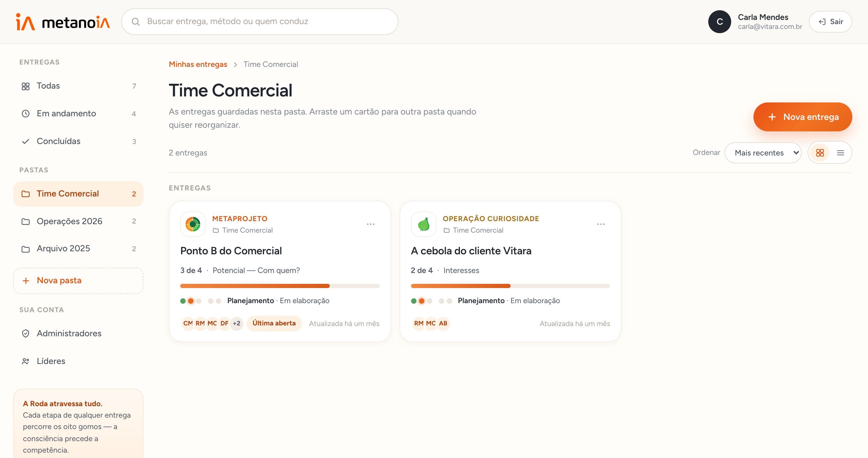
Task: Click the Metaprojeto target icon
Action: pos(193,224)
